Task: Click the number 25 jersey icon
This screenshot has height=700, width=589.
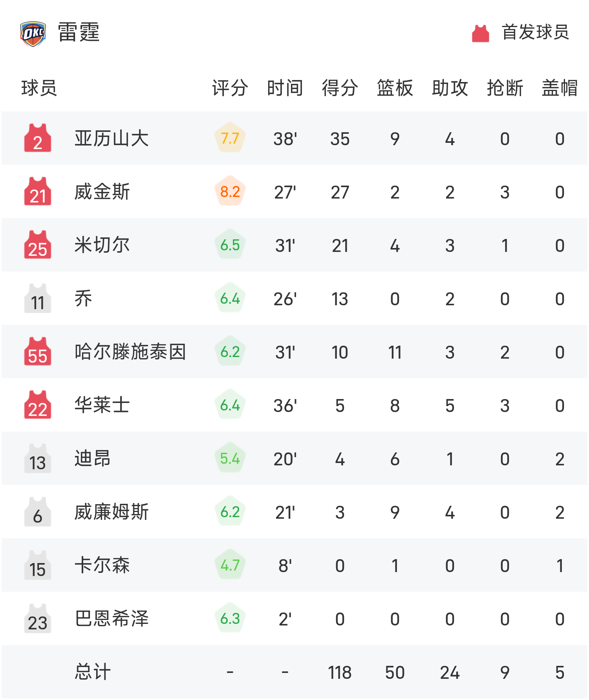Action: (38, 245)
